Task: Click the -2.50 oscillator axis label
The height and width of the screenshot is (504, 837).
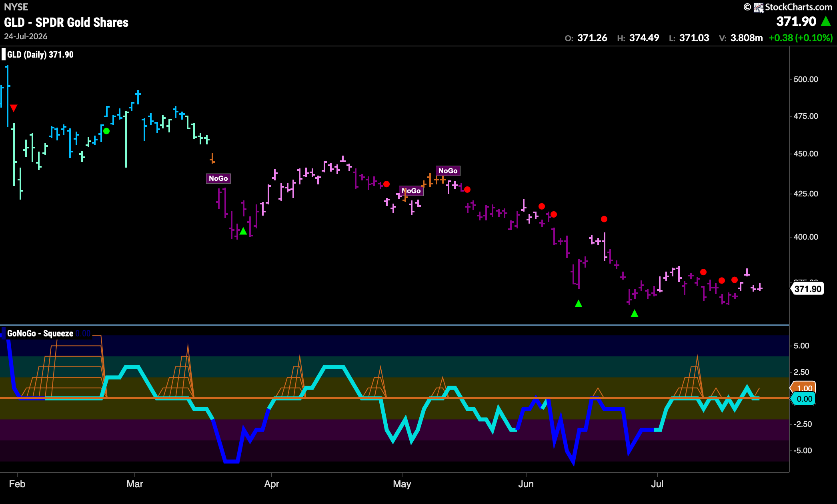Action: 803,424
